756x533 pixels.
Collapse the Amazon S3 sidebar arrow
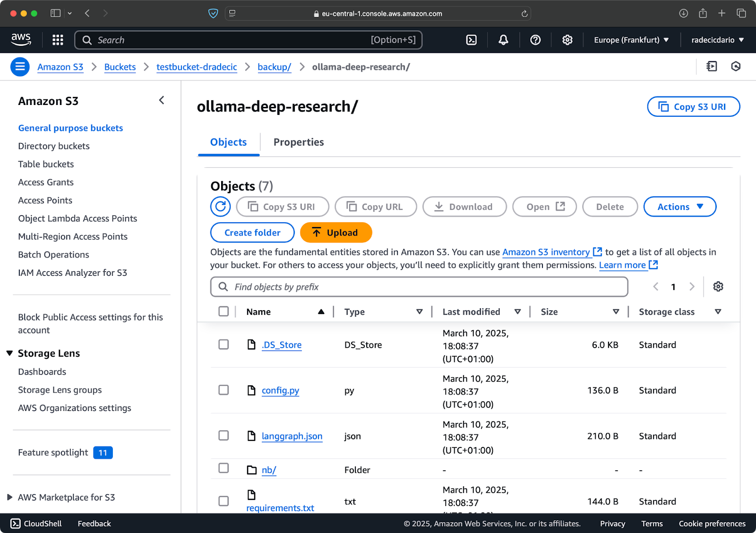pyautogui.click(x=162, y=100)
